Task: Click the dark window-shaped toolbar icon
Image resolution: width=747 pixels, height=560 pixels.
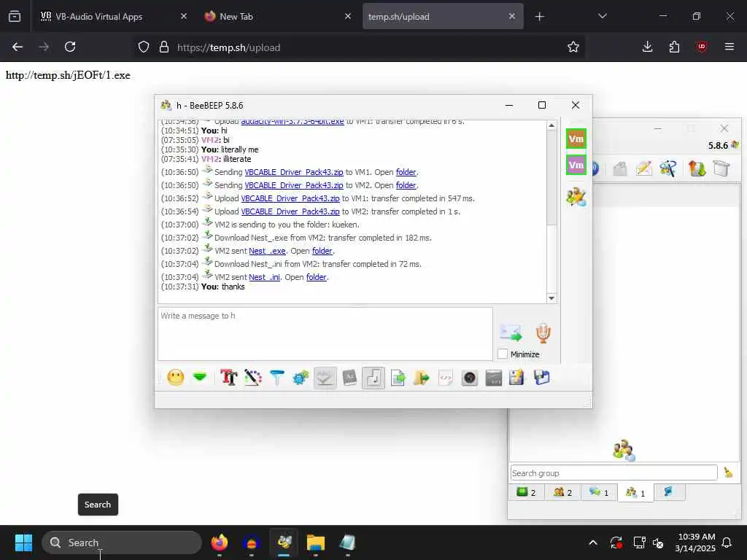Action: point(494,378)
